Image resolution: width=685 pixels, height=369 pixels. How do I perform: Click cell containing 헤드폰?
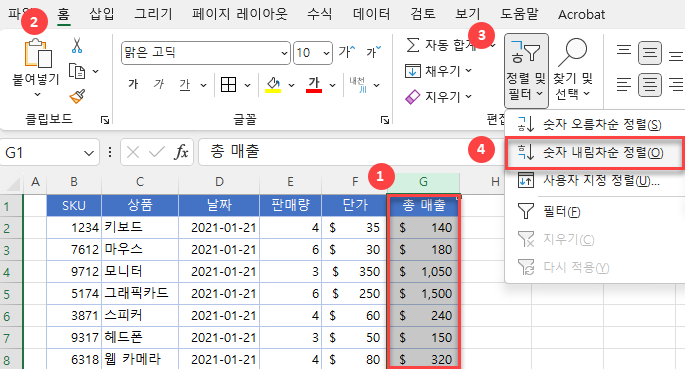coord(140,338)
